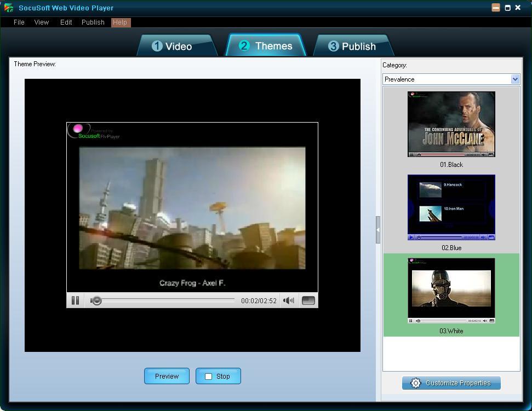532x411 pixels.
Task: Click the Stop button
Action: (x=218, y=376)
